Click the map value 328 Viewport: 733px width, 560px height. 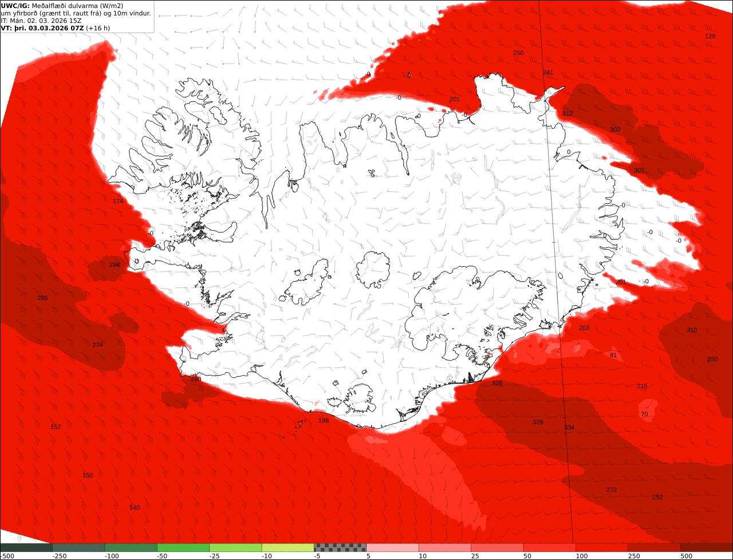538,422
